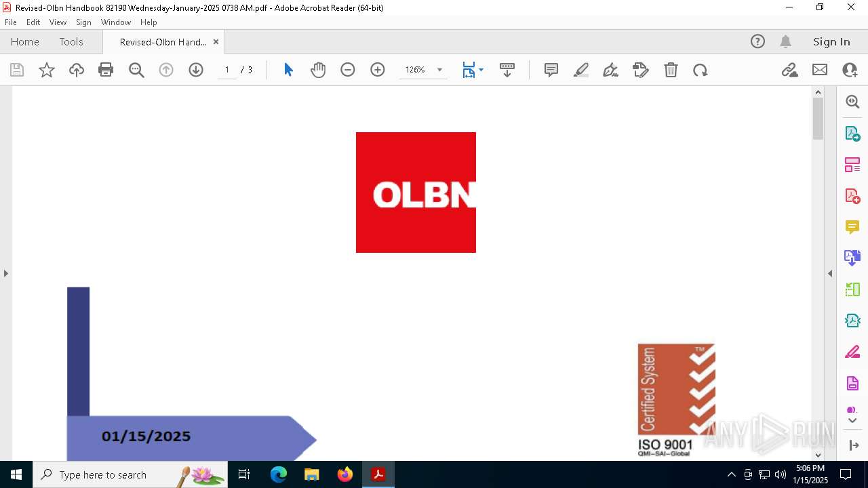The width and height of the screenshot is (868, 488).
Task: Go to next page with the down arrow
Action: (196, 70)
